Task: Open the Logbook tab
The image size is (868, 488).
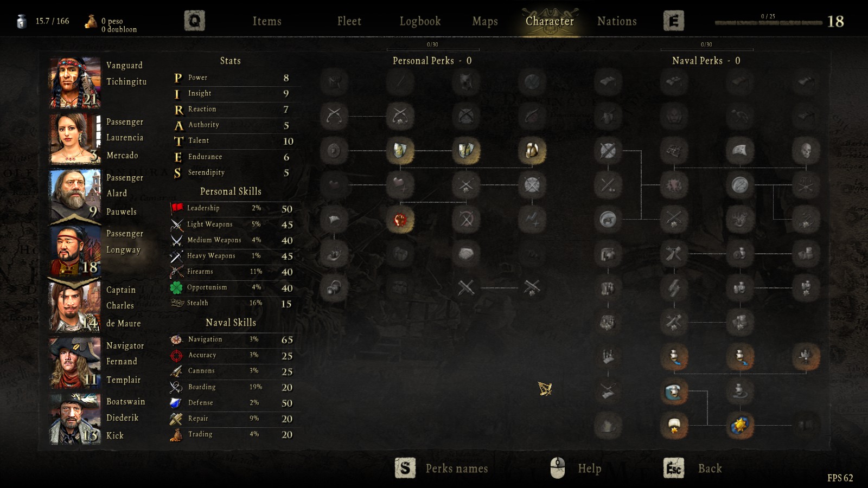Action: point(420,21)
